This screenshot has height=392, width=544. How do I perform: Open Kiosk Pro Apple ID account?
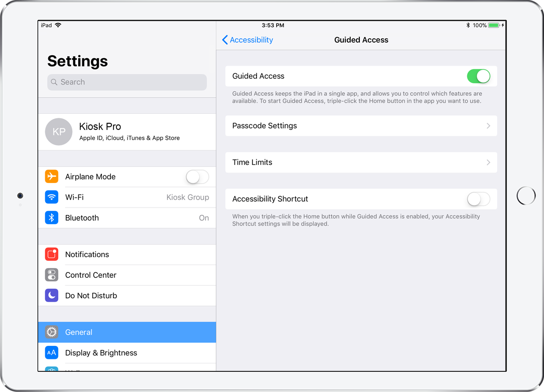pos(127,132)
